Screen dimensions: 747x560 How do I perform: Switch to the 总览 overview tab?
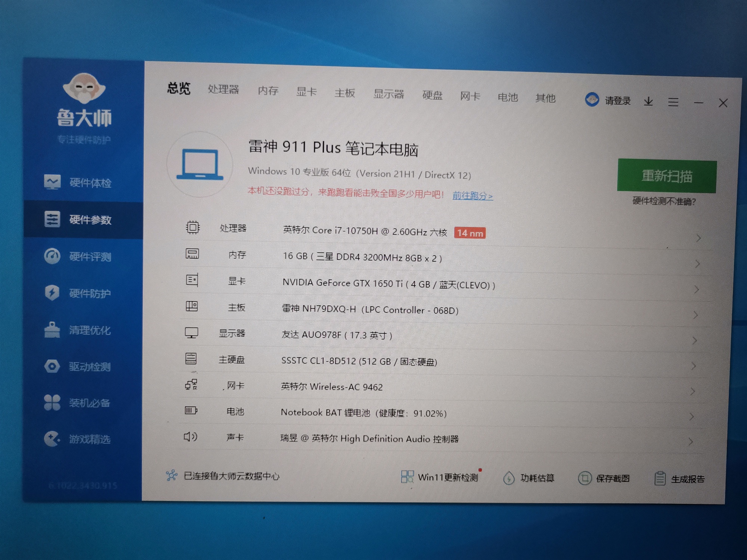tap(179, 88)
